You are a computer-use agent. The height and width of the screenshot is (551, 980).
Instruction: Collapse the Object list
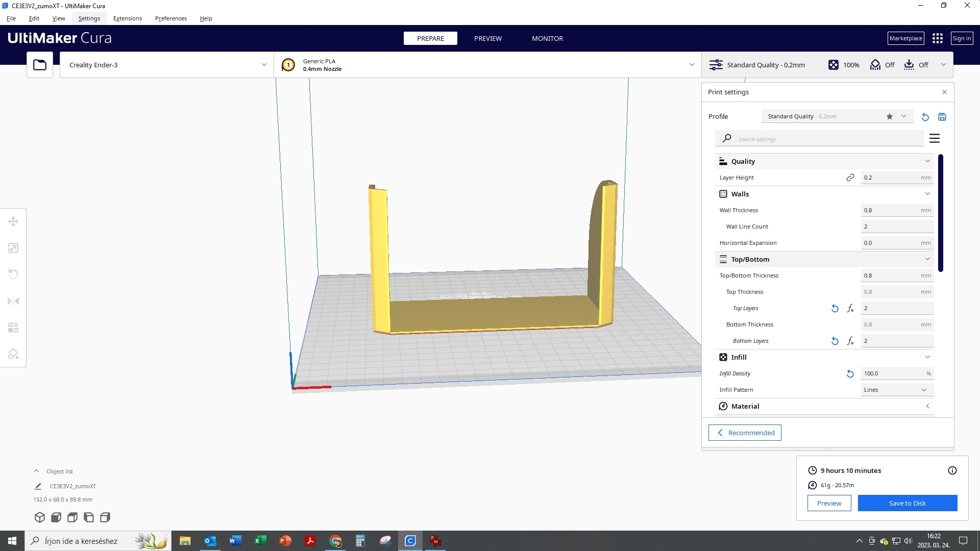(x=36, y=471)
